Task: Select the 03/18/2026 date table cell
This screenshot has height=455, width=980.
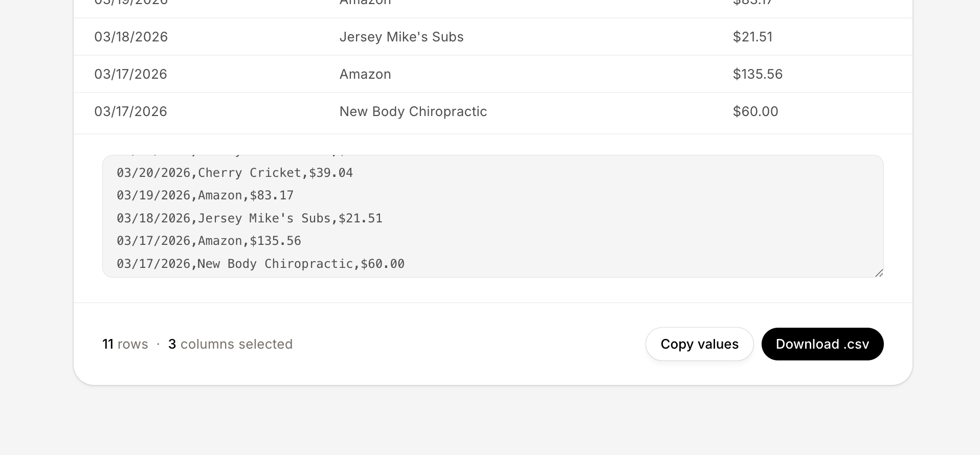Action: 131,37
